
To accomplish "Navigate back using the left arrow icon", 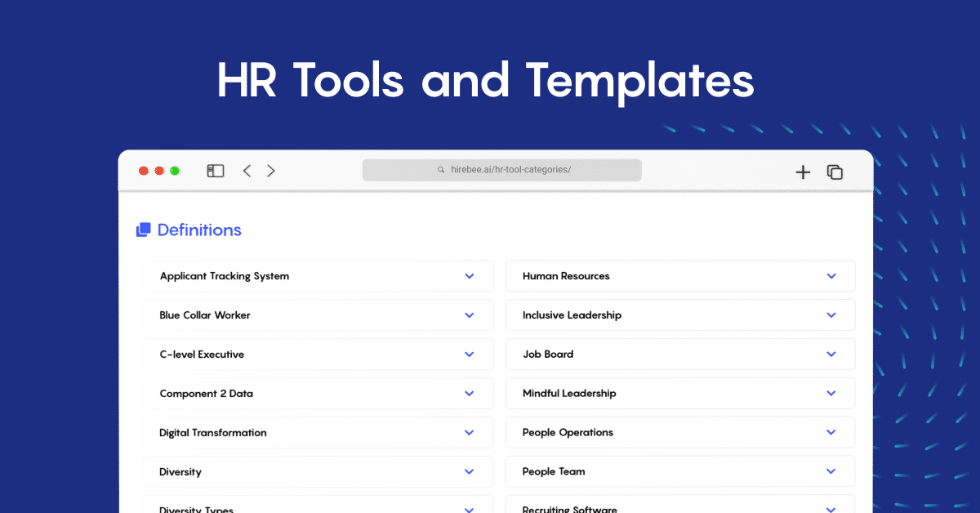I will coord(247,170).
